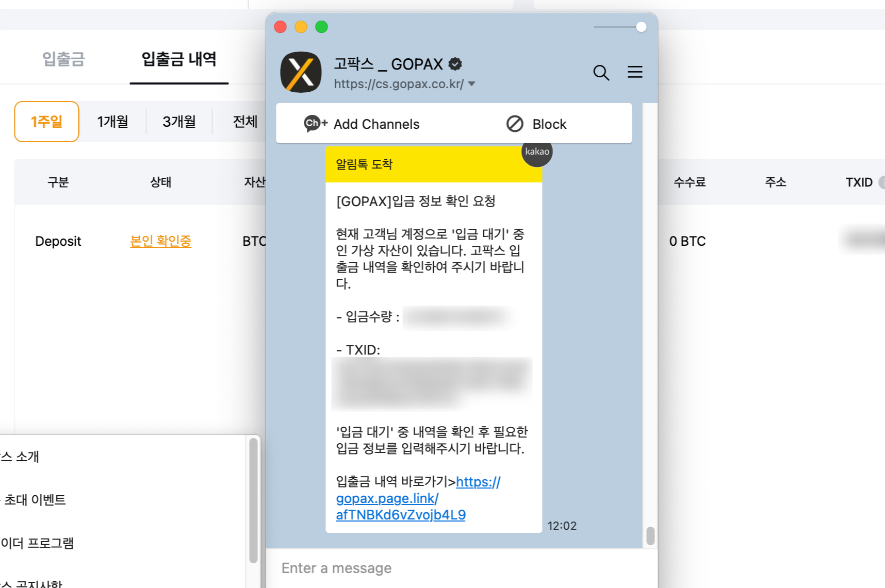Click the 주소 column header
885x588 pixels.
776,182
